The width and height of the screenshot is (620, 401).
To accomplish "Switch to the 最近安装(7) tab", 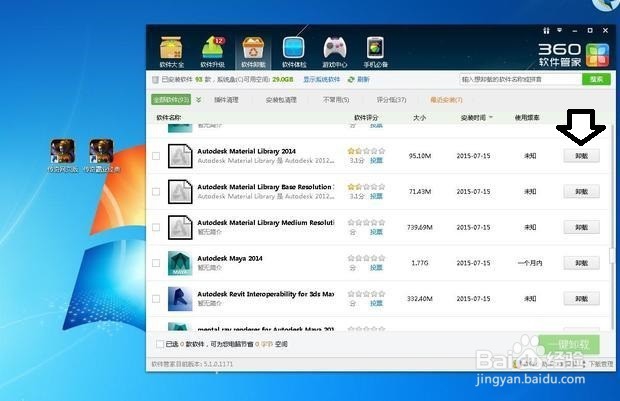I will click(x=446, y=100).
